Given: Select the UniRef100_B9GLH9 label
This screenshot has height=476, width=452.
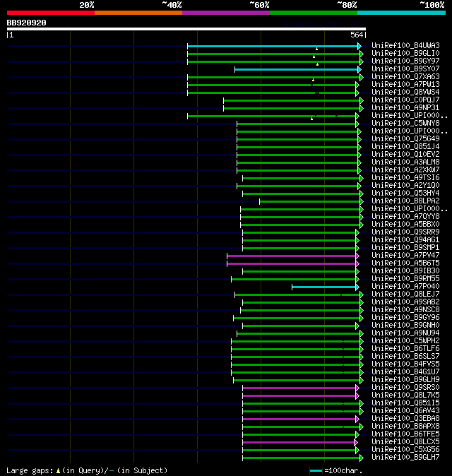Looking at the screenshot, I should click(x=405, y=380).
